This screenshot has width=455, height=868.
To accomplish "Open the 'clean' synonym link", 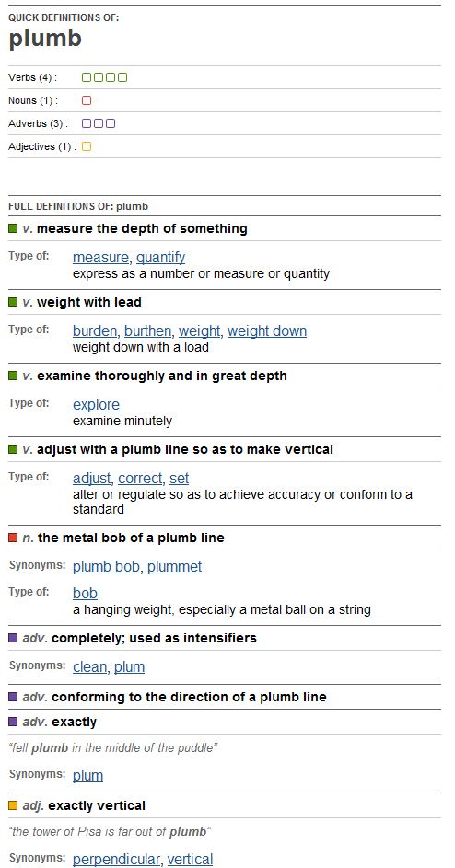I will click(89, 667).
